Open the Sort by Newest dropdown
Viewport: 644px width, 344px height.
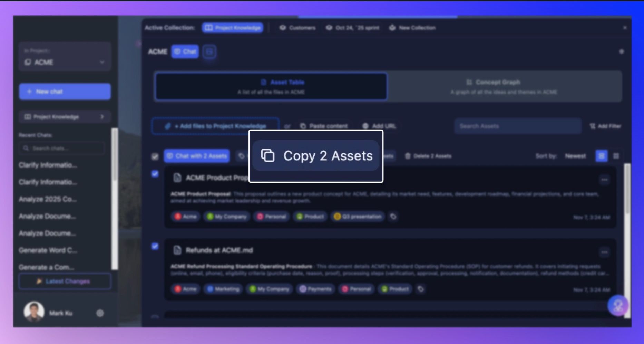575,156
